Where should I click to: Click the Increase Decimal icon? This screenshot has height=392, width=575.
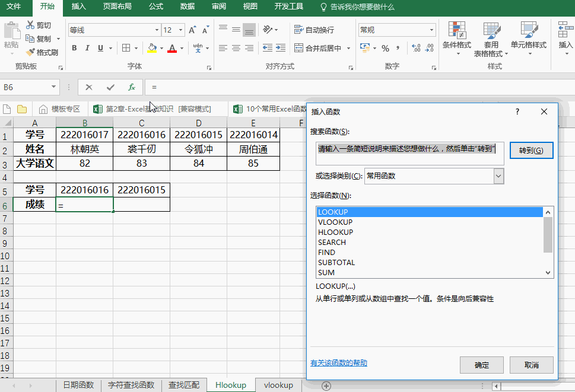[416, 48]
